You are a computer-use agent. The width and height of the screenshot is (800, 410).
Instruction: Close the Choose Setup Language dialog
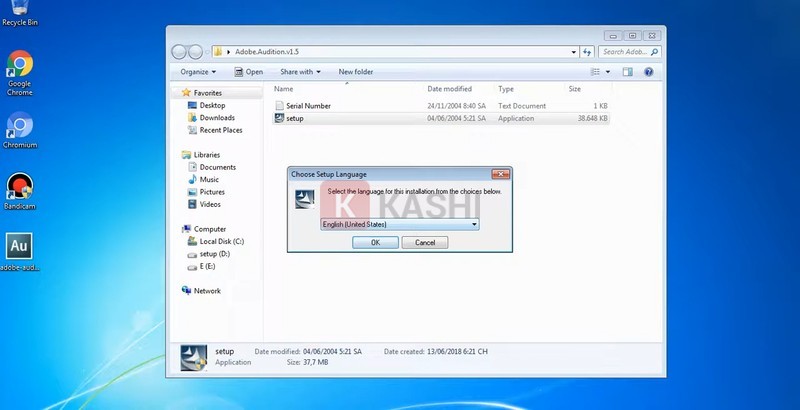coord(501,174)
